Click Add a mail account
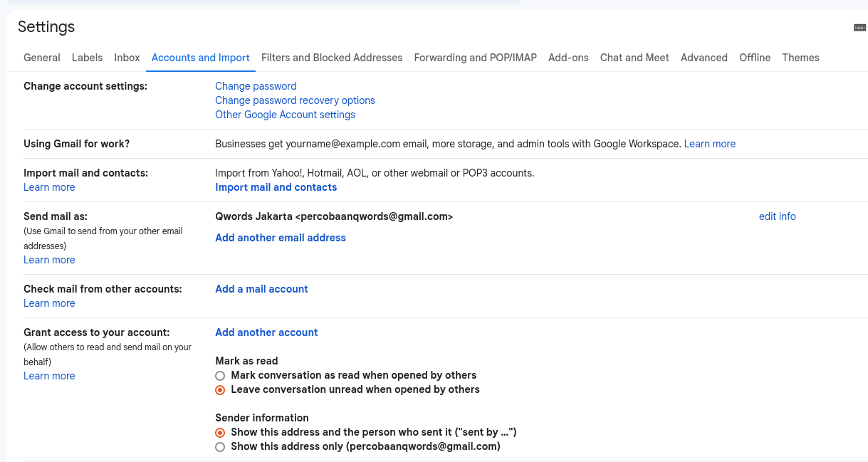 pyautogui.click(x=261, y=289)
